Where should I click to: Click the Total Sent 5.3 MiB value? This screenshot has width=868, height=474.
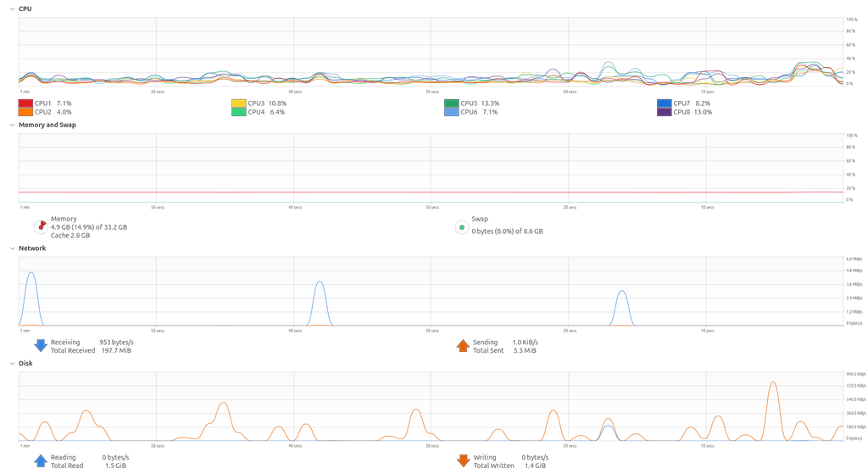coord(525,350)
